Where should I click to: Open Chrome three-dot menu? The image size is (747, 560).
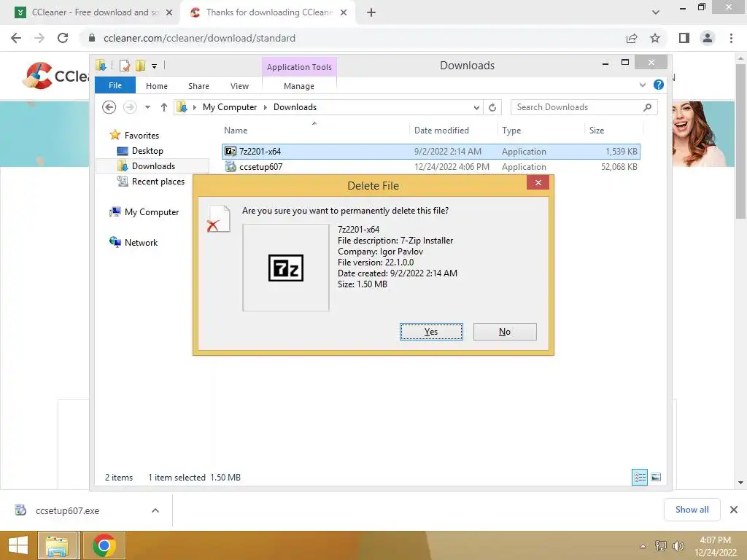click(731, 38)
